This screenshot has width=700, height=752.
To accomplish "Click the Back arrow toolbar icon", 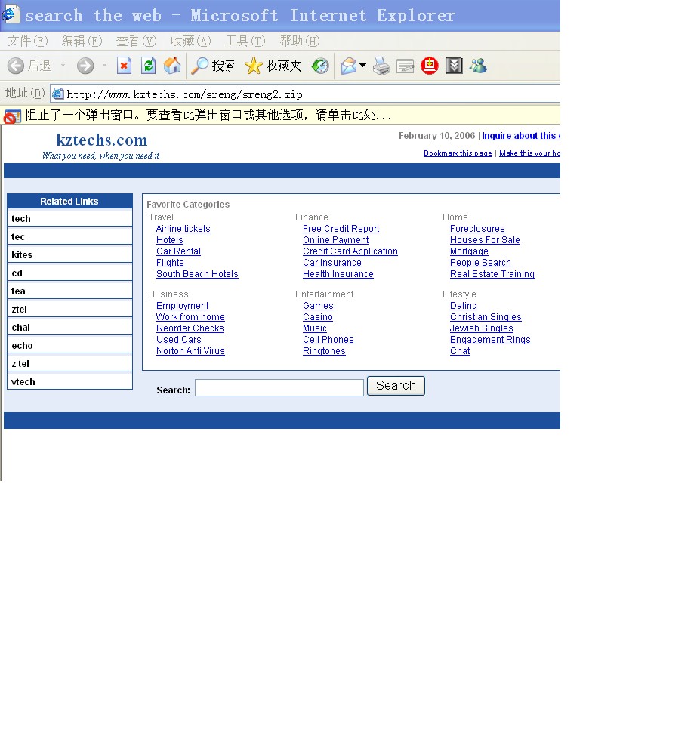I will click(x=16, y=66).
